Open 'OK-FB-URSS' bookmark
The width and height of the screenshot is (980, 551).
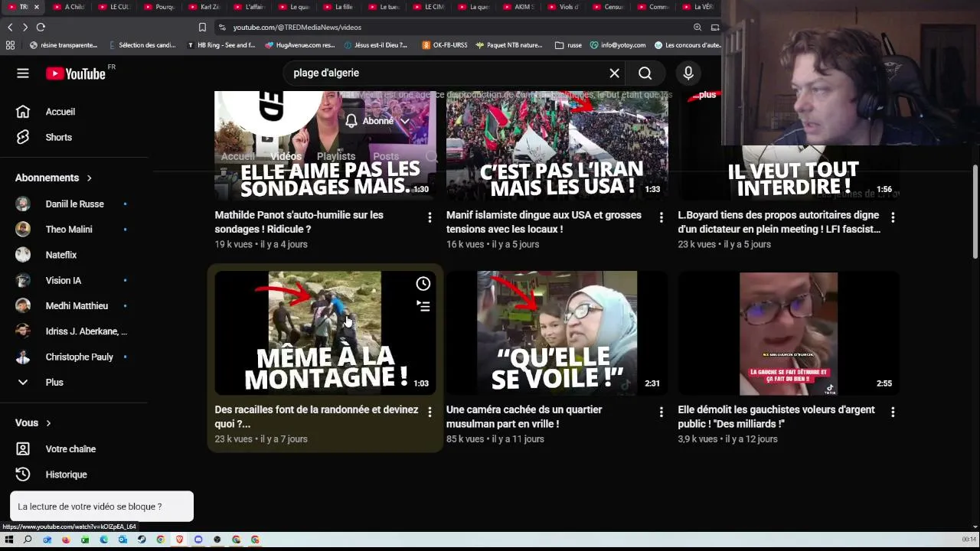445,45
